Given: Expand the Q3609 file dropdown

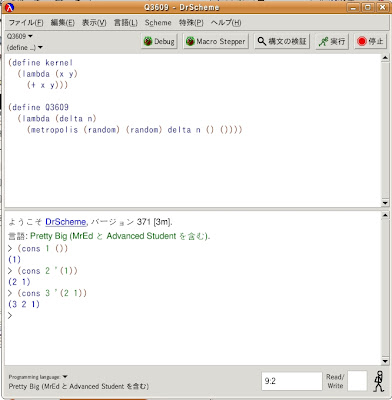Looking at the screenshot, I should pos(20,36).
